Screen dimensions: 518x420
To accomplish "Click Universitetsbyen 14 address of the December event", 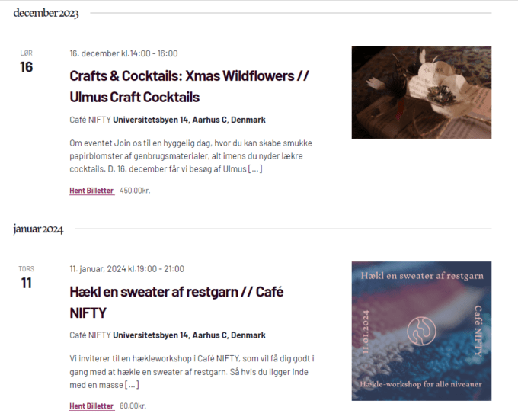I will tap(189, 120).
